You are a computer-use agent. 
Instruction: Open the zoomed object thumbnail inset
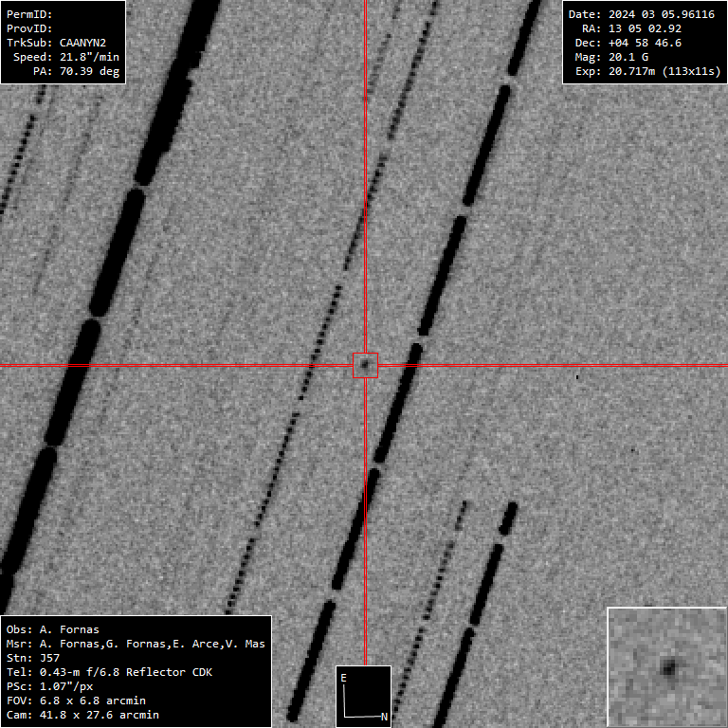point(666,666)
